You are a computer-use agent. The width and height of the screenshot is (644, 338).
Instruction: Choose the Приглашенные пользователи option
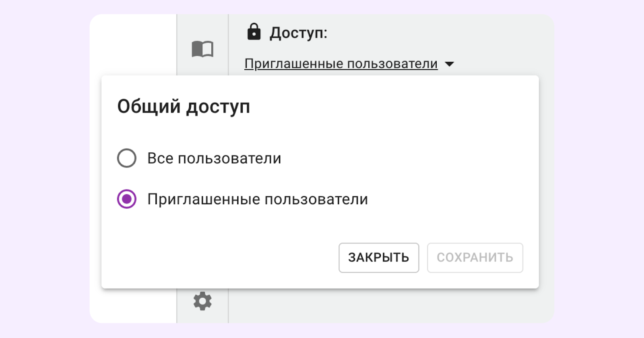(126, 199)
